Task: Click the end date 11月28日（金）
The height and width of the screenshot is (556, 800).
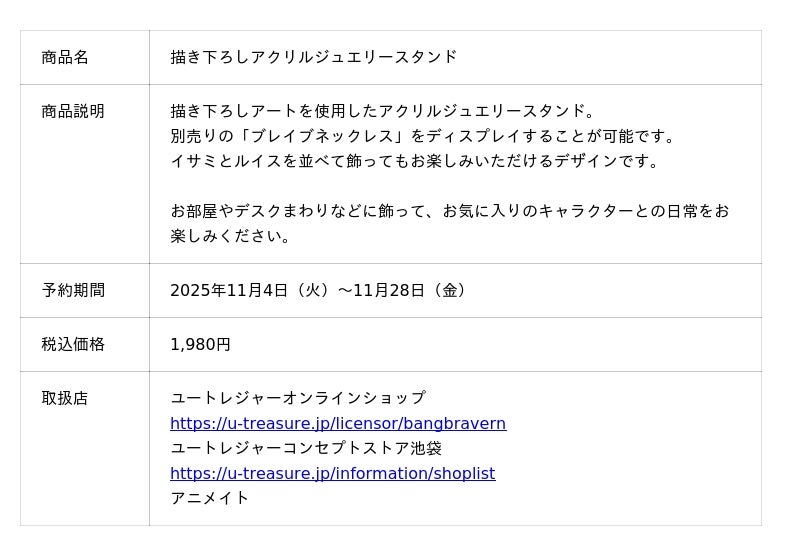Action: (x=412, y=291)
